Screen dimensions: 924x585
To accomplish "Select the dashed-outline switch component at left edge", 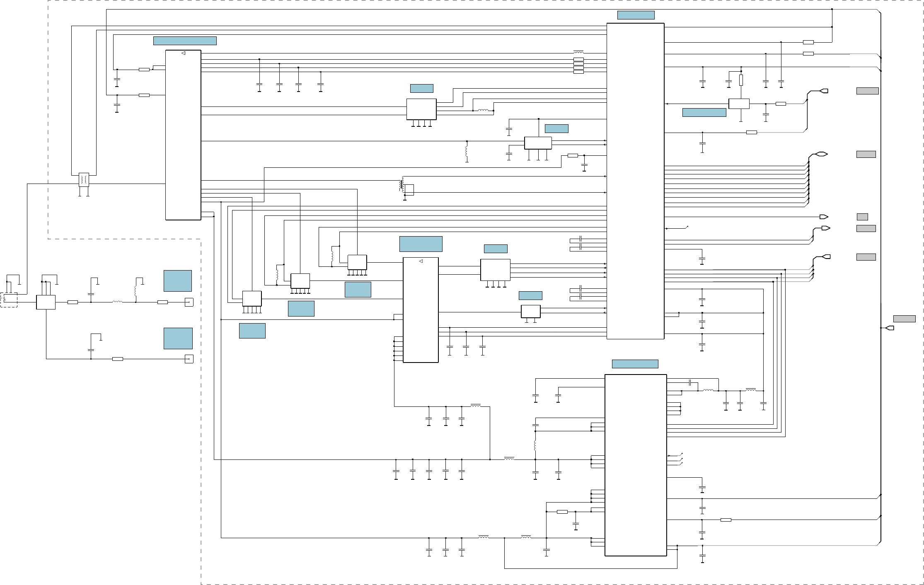I will point(9,300).
